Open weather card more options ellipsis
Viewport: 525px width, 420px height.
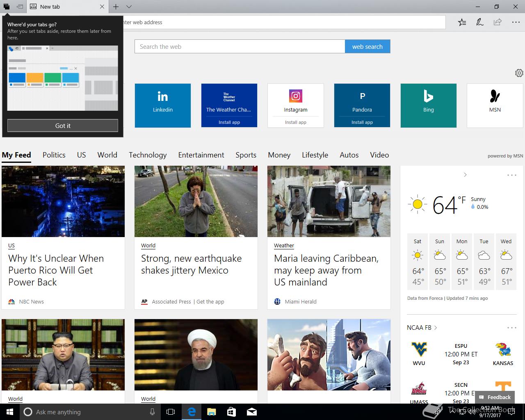512,175
